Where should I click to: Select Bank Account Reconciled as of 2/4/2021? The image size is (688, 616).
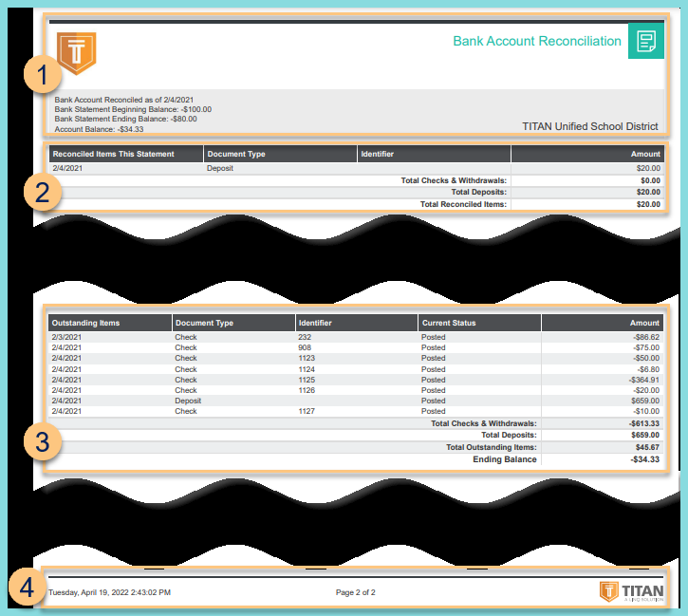coord(123,100)
